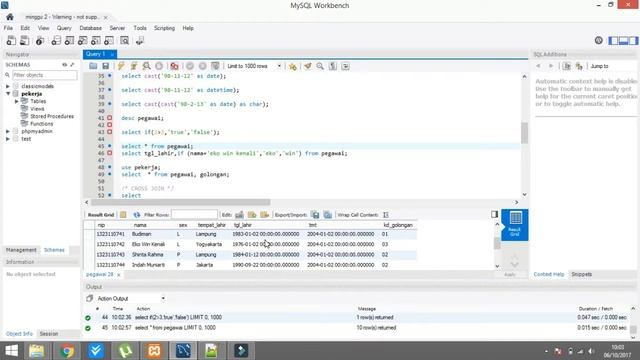
Task: Click edit current row icon
Action: [x=239, y=215]
